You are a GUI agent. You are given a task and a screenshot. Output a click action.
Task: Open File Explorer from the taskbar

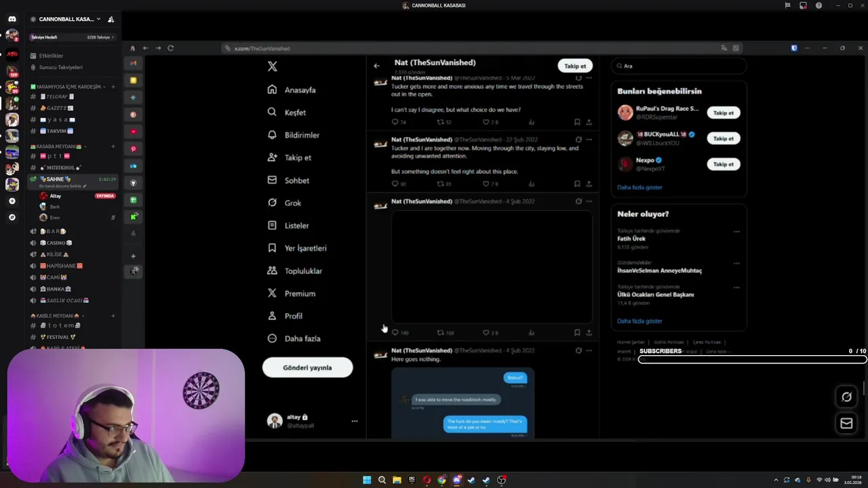tap(397, 480)
